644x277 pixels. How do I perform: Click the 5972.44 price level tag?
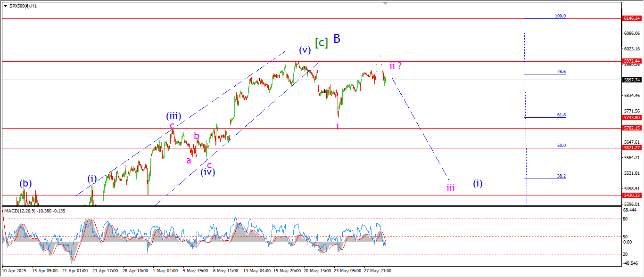click(x=631, y=61)
